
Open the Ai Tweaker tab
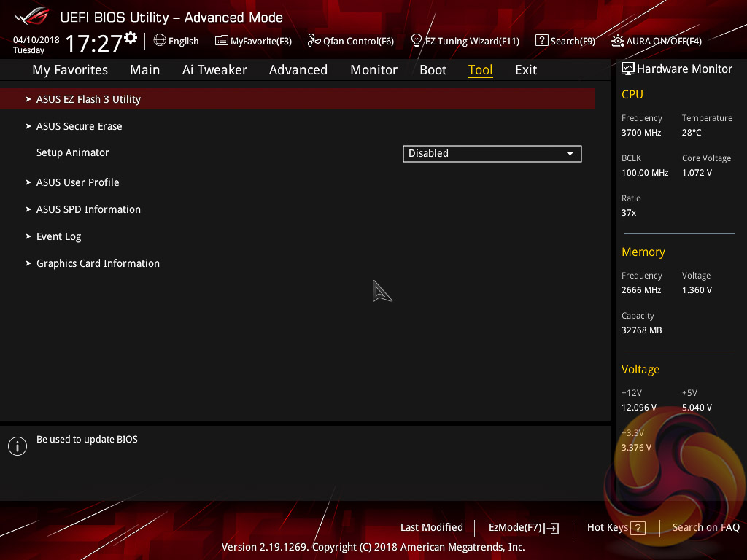point(214,70)
